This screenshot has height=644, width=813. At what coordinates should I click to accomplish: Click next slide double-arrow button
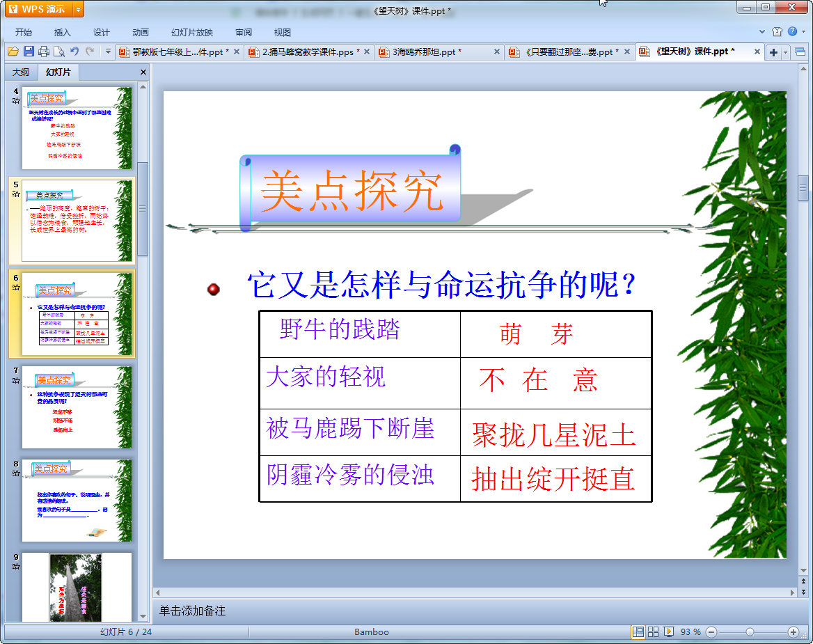pos(804,592)
